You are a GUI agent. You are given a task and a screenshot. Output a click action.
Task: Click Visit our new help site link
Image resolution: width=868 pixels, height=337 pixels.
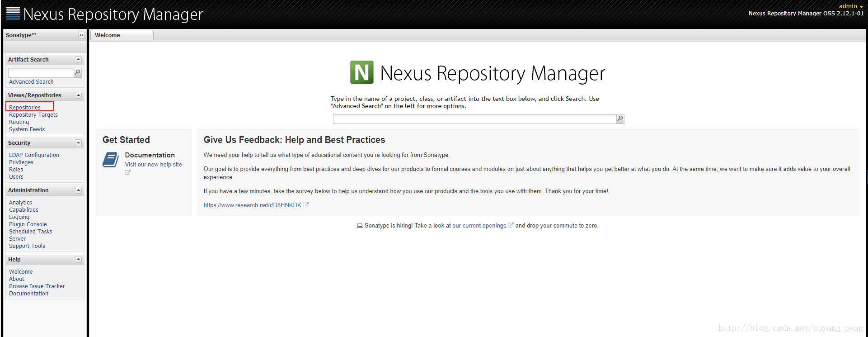coord(154,165)
